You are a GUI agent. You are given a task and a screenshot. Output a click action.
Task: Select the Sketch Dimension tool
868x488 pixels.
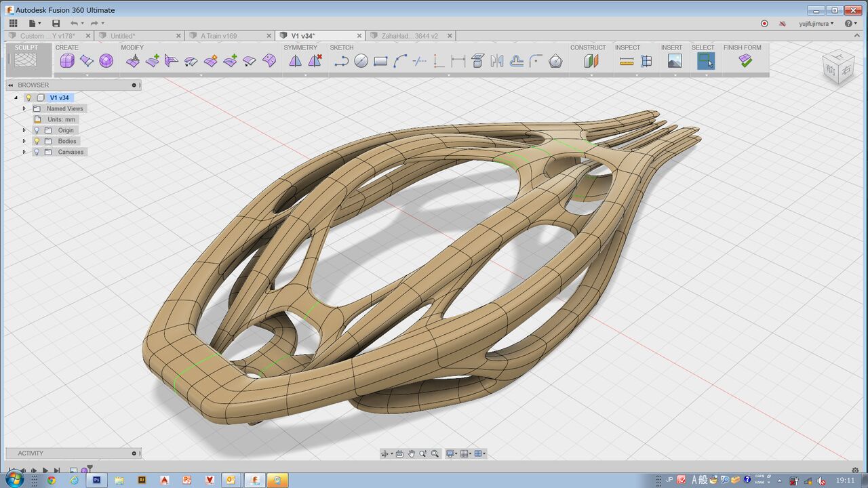point(458,61)
